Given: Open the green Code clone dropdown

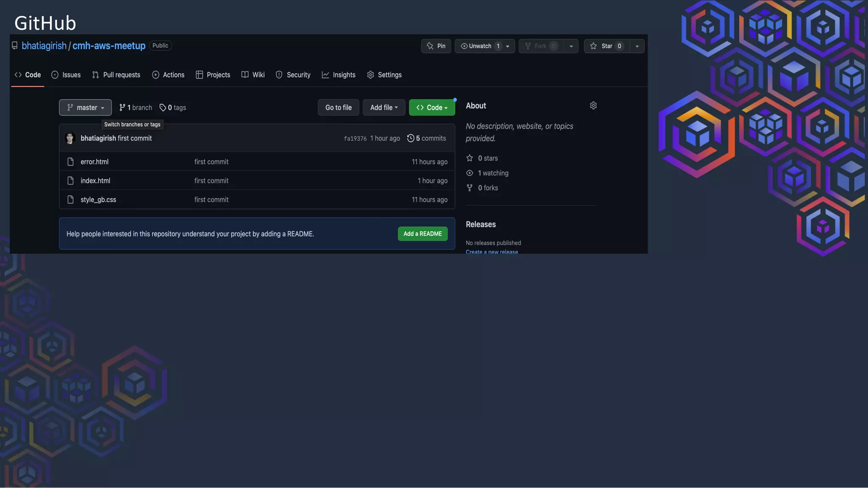Looking at the screenshot, I should click(432, 108).
